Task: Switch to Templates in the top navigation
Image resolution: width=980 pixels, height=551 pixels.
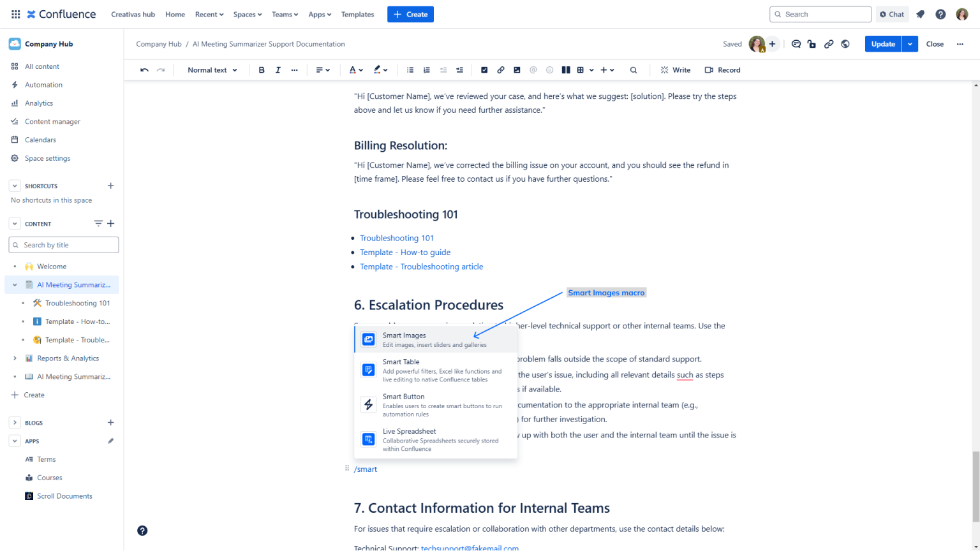Action: (357, 14)
